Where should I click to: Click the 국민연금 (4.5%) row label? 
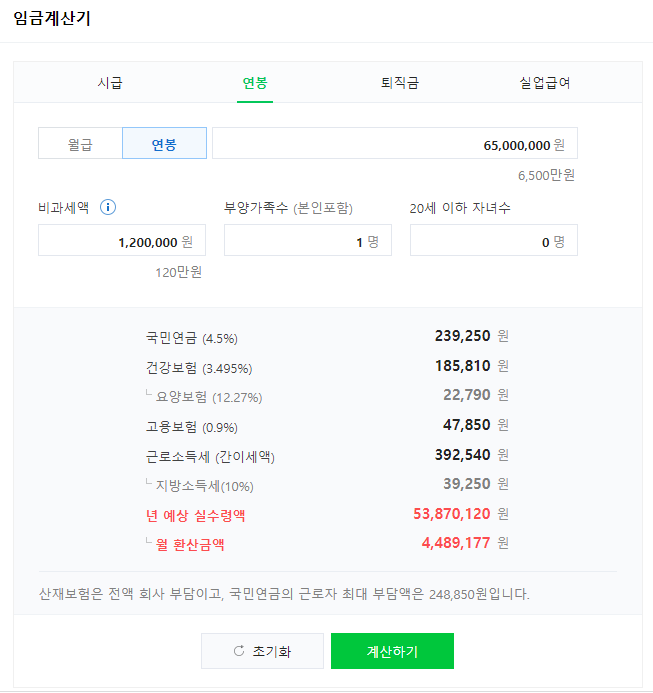tap(192, 338)
